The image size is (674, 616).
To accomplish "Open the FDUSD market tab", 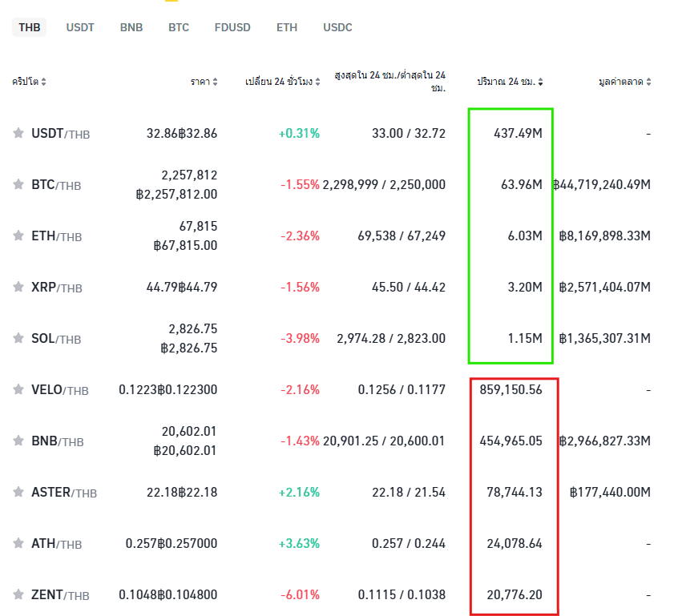I will pos(232,27).
